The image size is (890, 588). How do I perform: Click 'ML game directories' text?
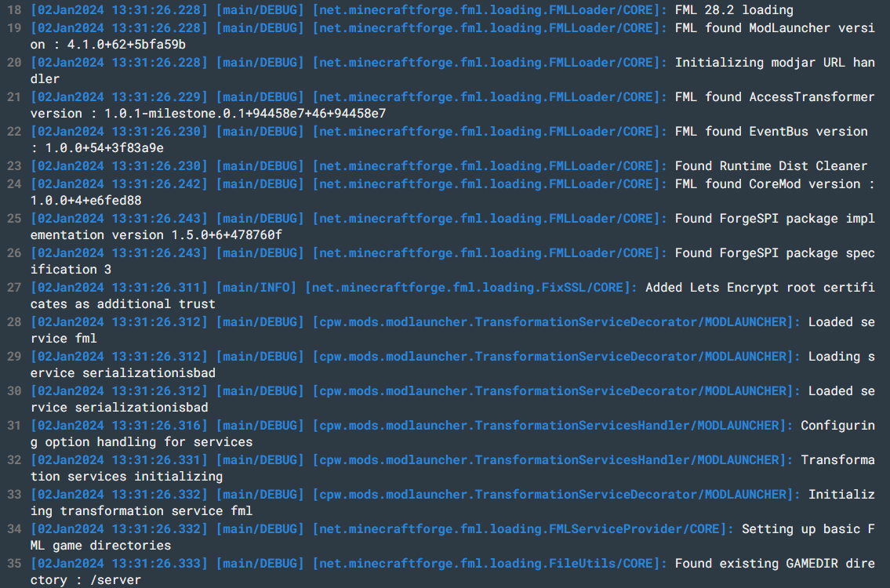click(101, 546)
